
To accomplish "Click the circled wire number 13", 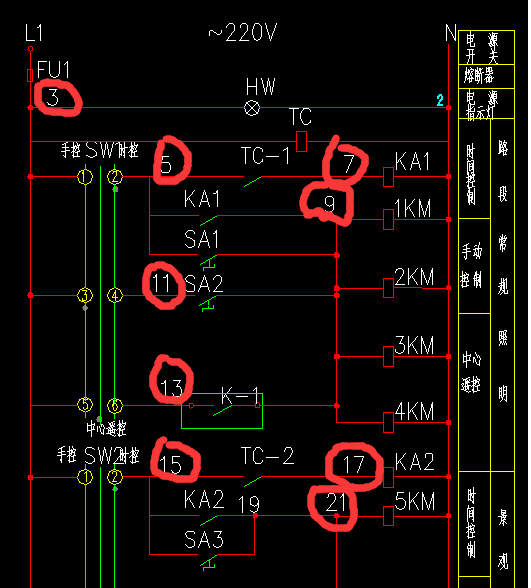I will (171, 387).
